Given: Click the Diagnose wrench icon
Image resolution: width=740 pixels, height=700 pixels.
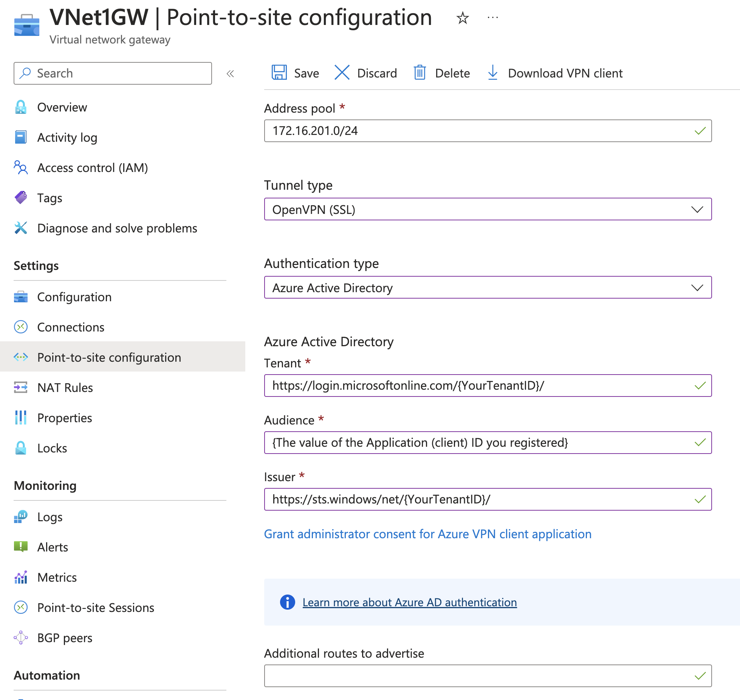Looking at the screenshot, I should click(x=21, y=228).
